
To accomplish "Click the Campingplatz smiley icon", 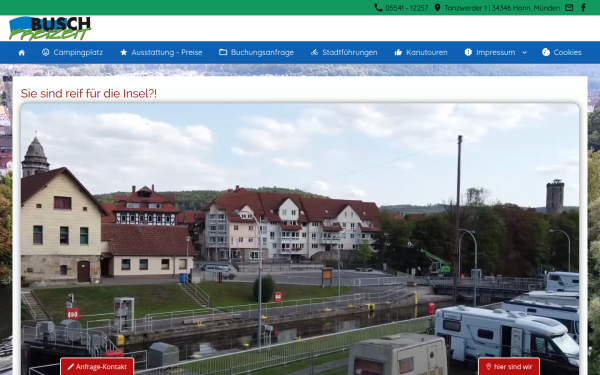I will 46,52.
